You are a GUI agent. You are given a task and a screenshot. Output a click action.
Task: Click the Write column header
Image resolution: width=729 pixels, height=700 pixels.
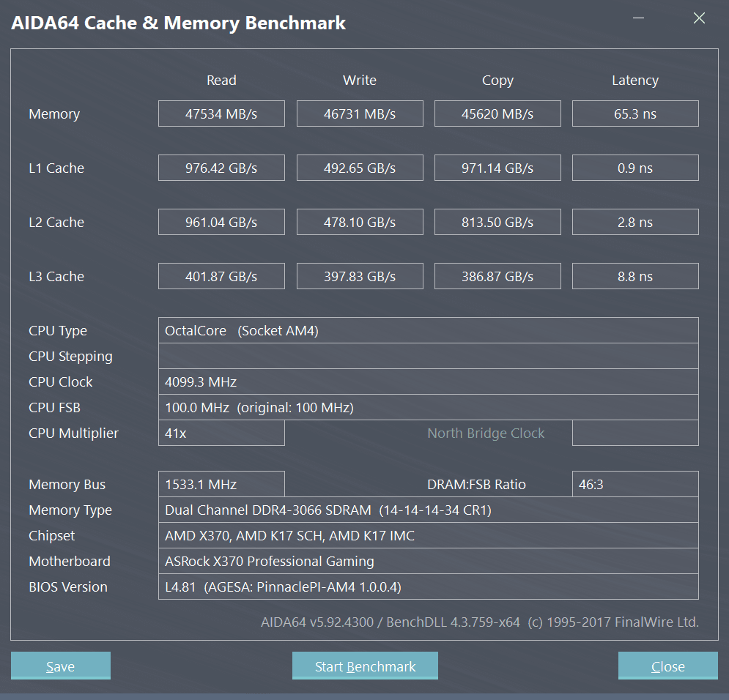360,81
